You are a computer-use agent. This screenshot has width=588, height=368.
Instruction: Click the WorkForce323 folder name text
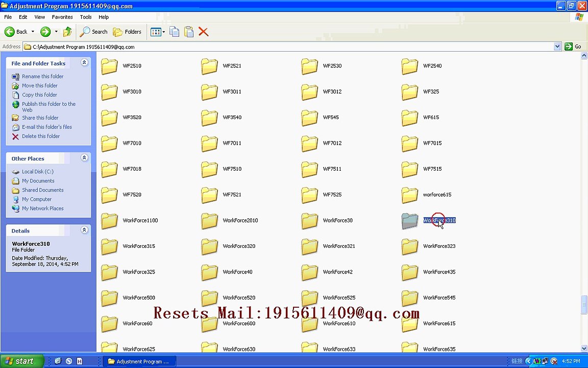439,246
